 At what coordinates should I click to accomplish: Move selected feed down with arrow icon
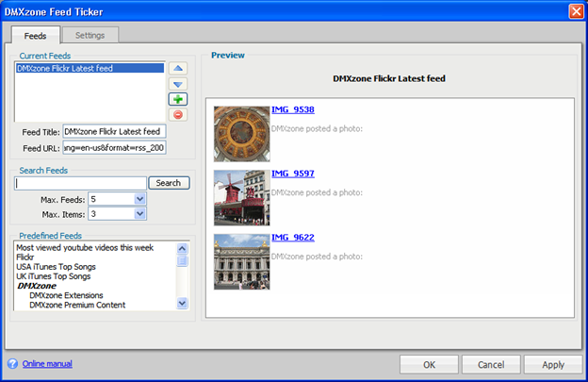178,84
